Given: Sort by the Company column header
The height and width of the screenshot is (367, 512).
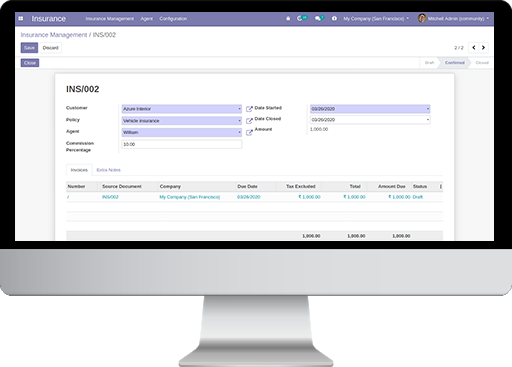Looking at the screenshot, I should (x=170, y=187).
